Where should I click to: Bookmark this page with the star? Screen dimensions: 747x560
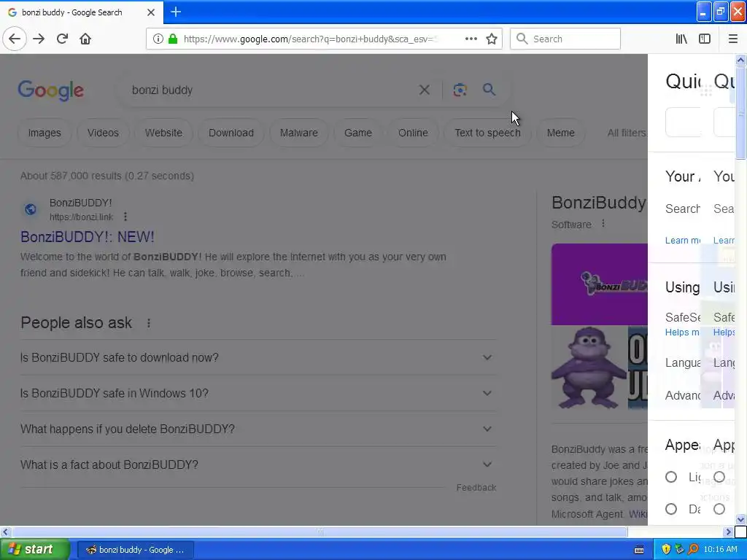(492, 39)
